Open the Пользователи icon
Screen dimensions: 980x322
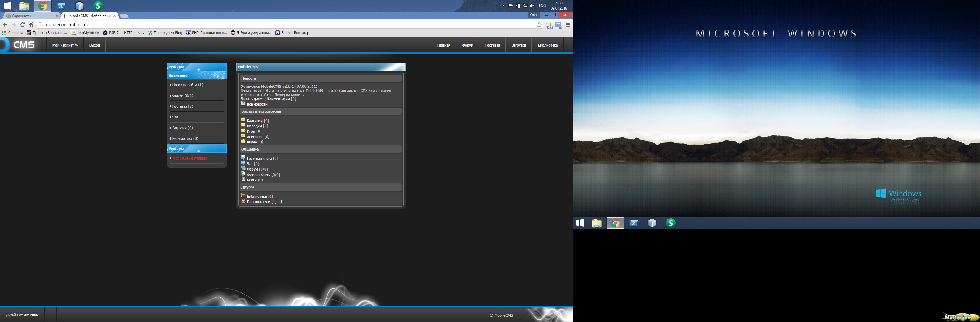click(x=243, y=201)
